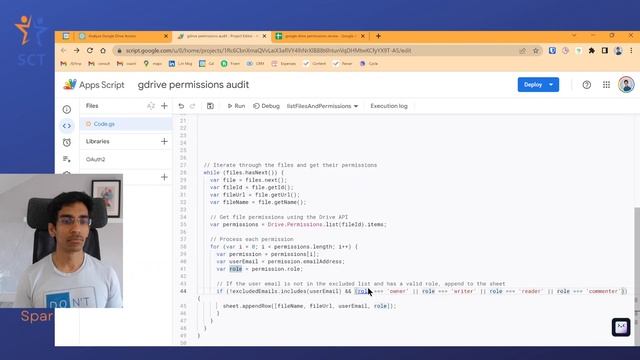
Task: Open the listFilesAndPermissions function dropdown
Action: 322,106
